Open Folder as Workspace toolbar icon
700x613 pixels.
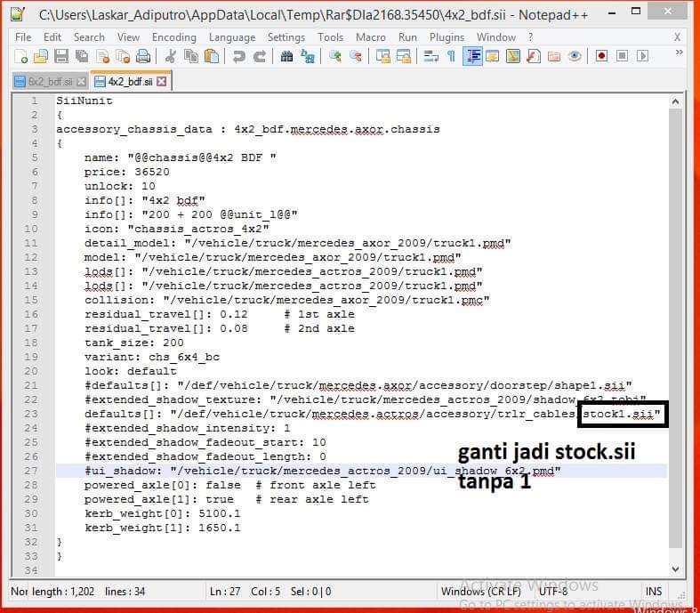click(554, 56)
